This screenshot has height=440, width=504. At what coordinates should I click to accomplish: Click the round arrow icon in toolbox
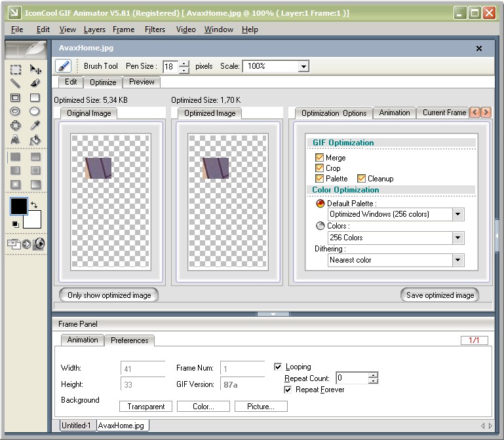click(x=27, y=244)
